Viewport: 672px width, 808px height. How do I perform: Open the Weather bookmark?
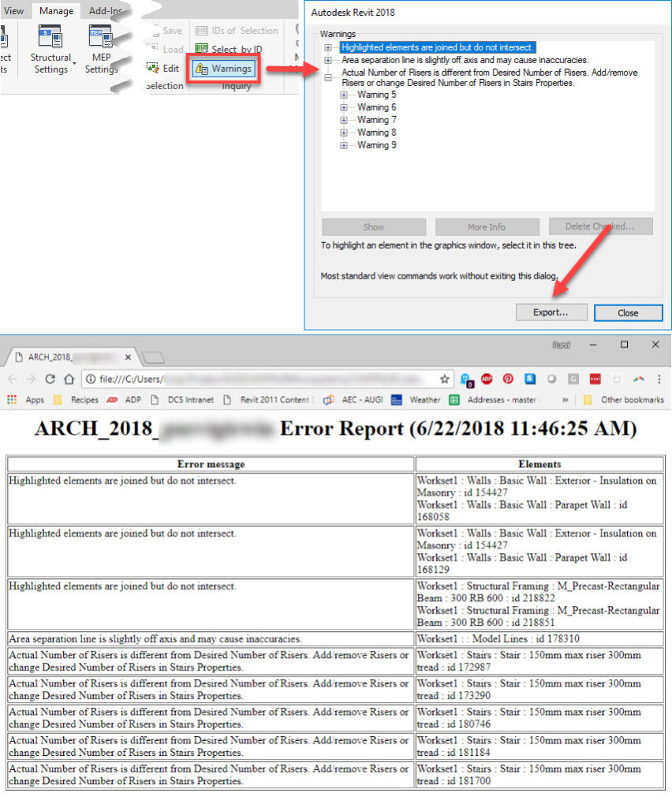pos(416,400)
